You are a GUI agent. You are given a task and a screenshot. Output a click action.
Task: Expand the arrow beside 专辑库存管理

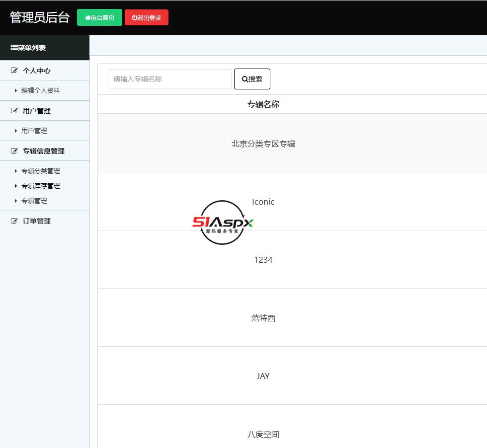16,186
